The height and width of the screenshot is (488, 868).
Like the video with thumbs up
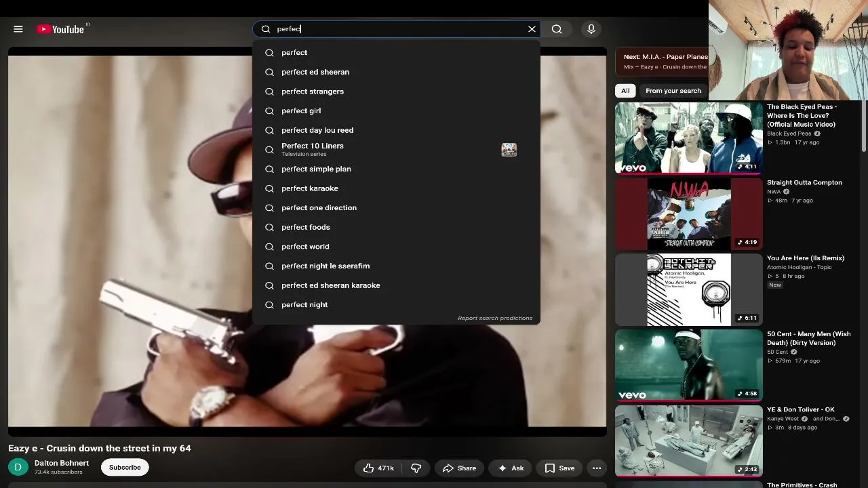(378, 468)
